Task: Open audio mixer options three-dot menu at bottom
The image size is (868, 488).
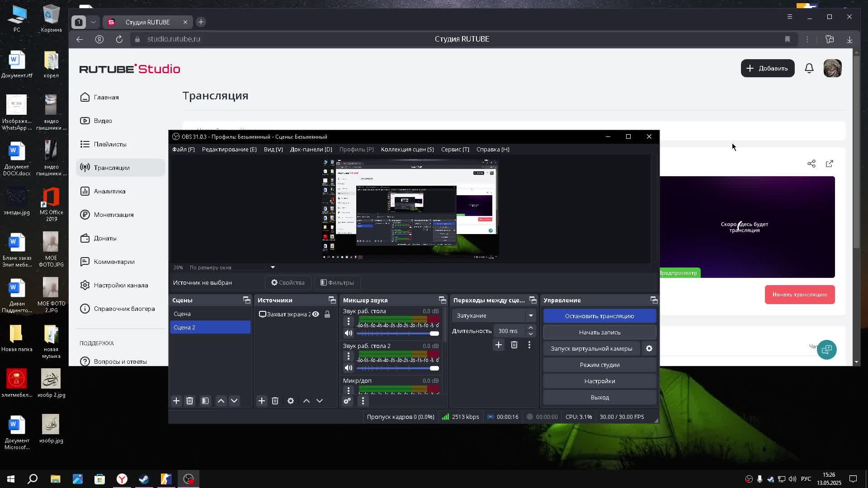Action: pyautogui.click(x=363, y=401)
